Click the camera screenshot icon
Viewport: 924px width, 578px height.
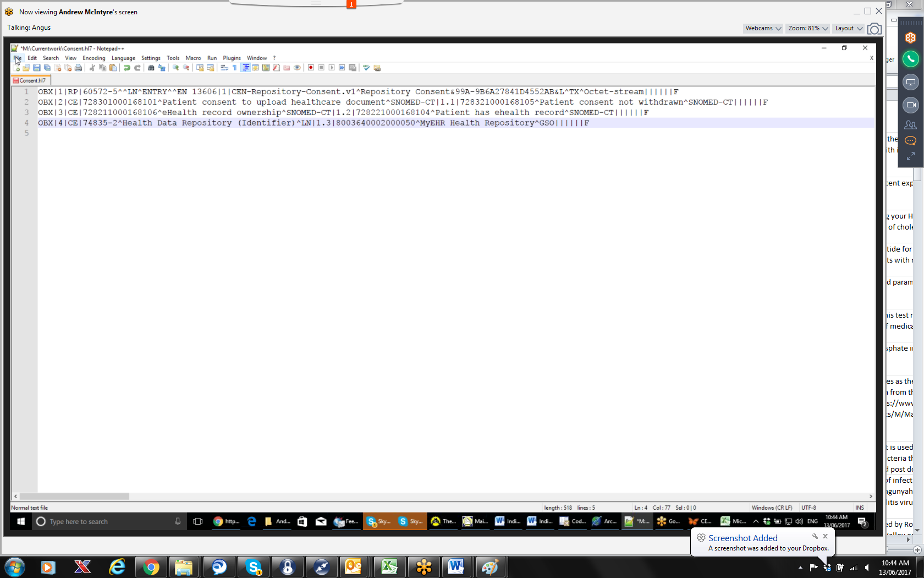pyautogui.click(x=874, y=29)
